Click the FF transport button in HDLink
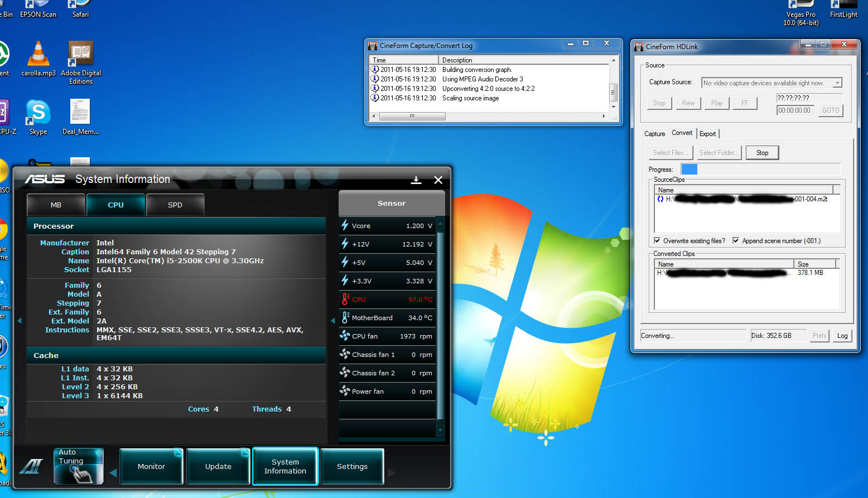 click(x=744, y=103)
